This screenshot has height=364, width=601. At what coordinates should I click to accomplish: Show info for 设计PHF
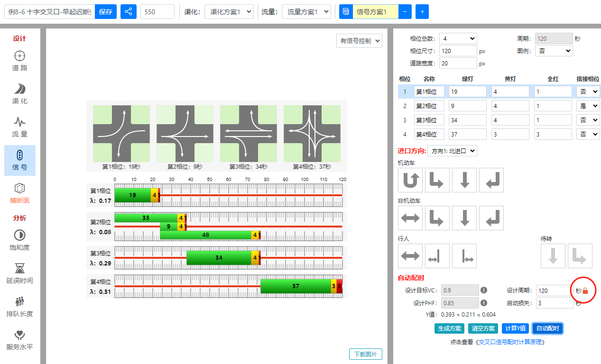click(x=484, y=302)
